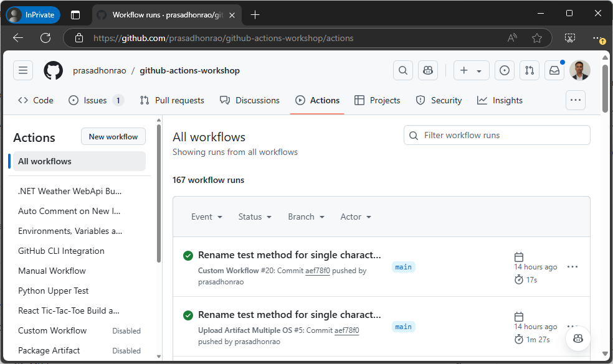Open the browser screenshot tool icon
The height and width of the screenshot is (364, 613).
tap(570, 38)
